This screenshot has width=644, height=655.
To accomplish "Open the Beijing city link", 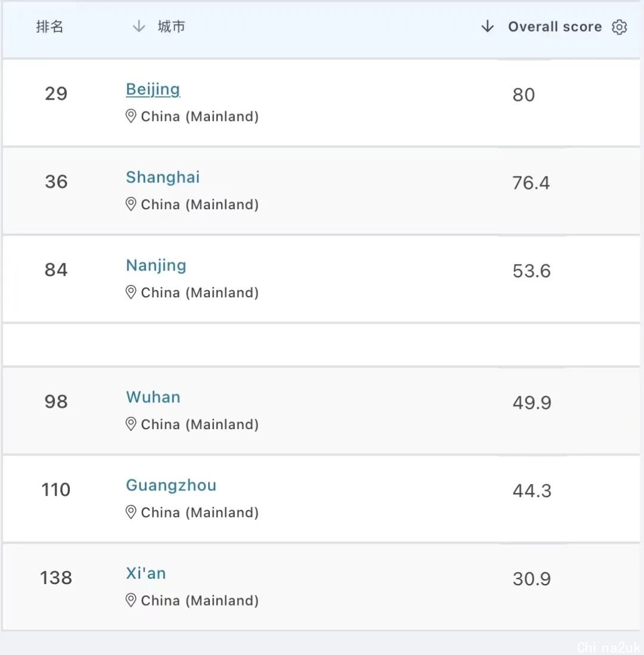I will [x=153, y=90].
